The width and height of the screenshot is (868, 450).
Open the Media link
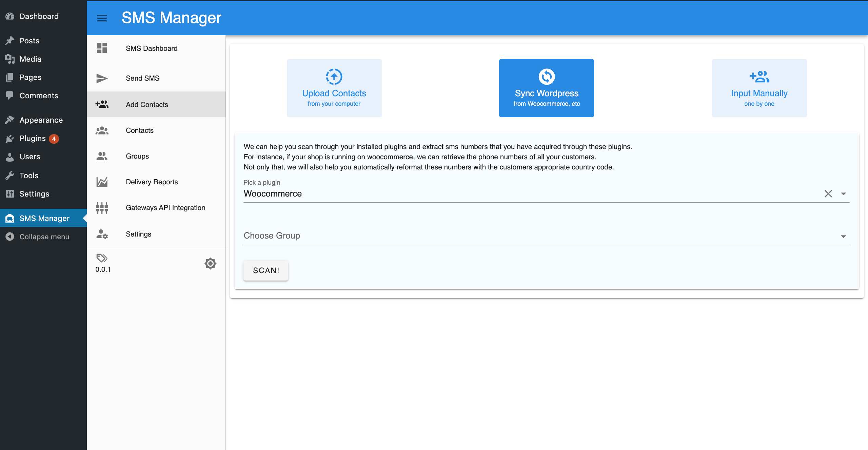tap(30, 59)
